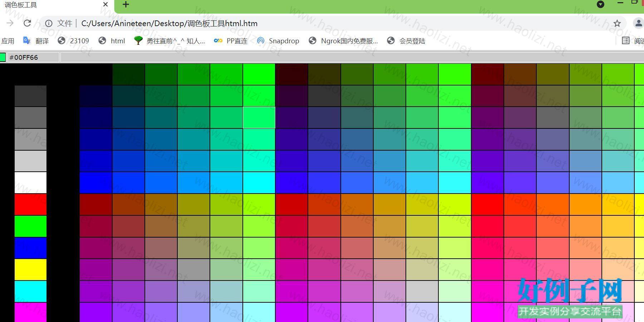This screenshot has width=644, height=322.
Task: Open the html bookmark
Action: 112,41
